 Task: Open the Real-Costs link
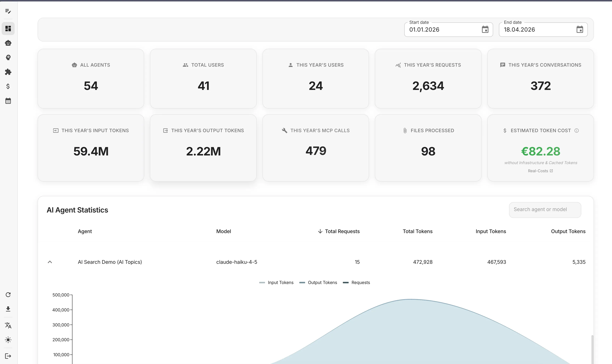(540, 171)
